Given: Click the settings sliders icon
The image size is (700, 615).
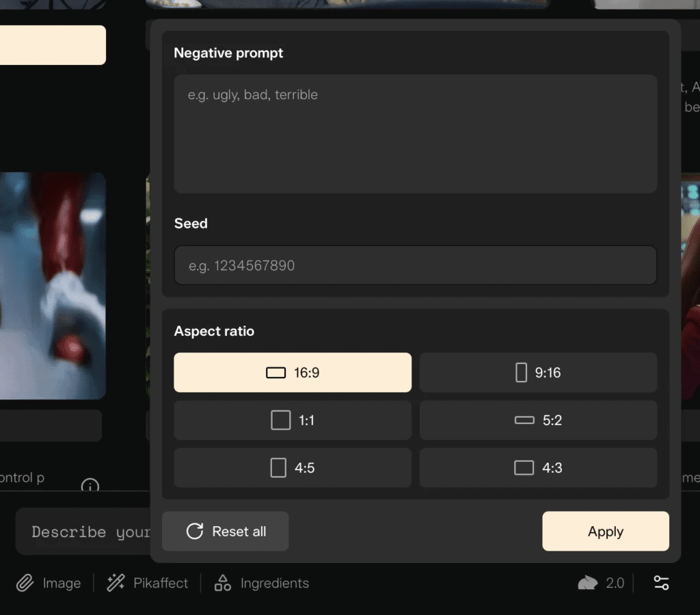Looking at the screenshot, I should click(661, 583).
